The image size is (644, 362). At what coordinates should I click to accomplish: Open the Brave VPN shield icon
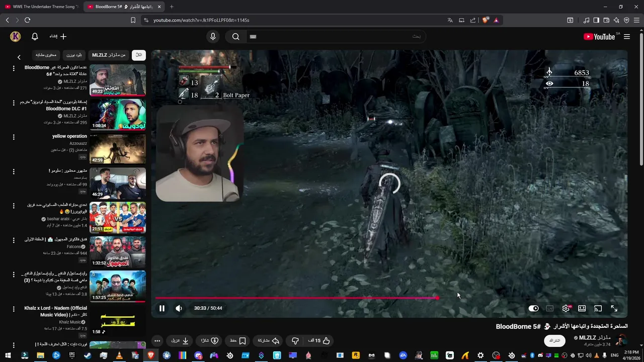coord(626,20)
